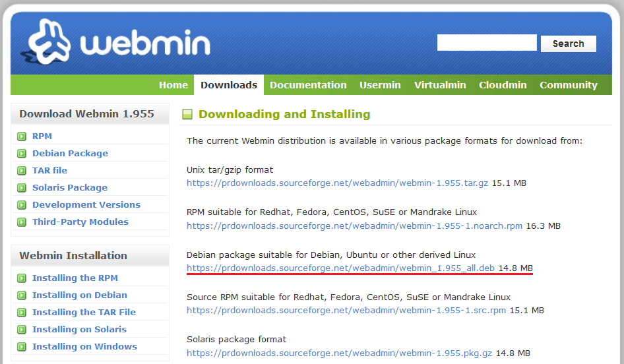Image resolution: width=624 pixels, height=364 pixels.
Task: Go to the Home tab
Action: pyautogui.click(x=173, y=84)
